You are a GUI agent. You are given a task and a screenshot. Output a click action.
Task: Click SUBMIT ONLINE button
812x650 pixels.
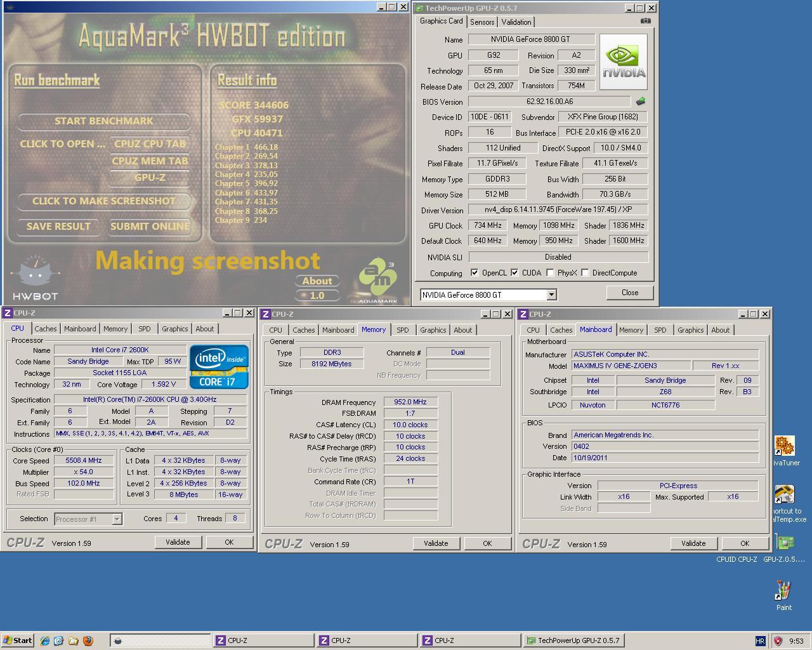click(x=150, y=227)
